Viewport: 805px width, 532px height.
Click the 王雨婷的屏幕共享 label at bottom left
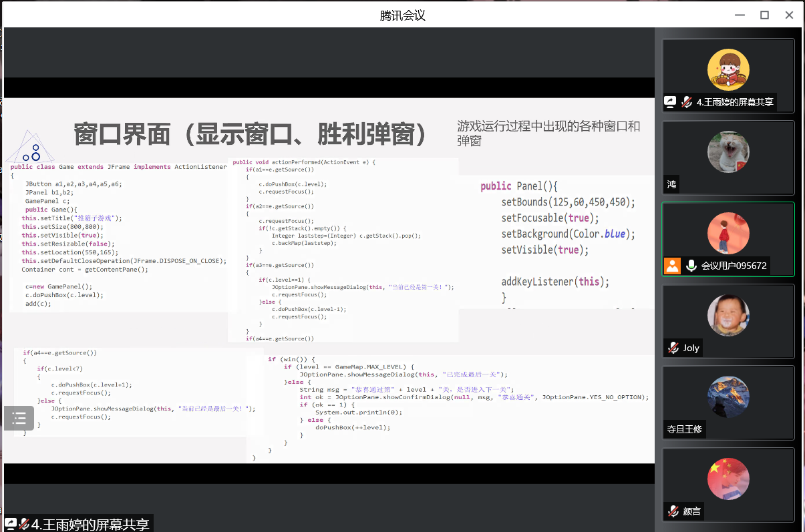coord(90,524)
